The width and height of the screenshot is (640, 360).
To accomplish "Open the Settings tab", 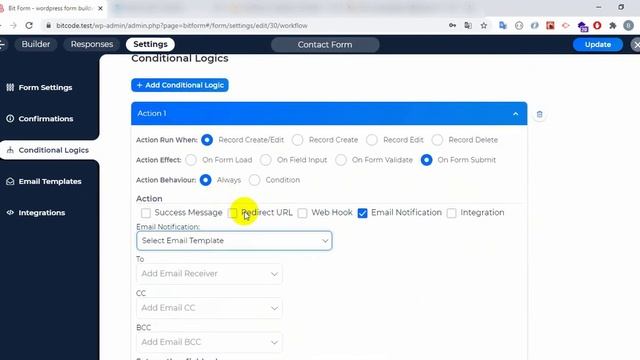I will point(150,44).
